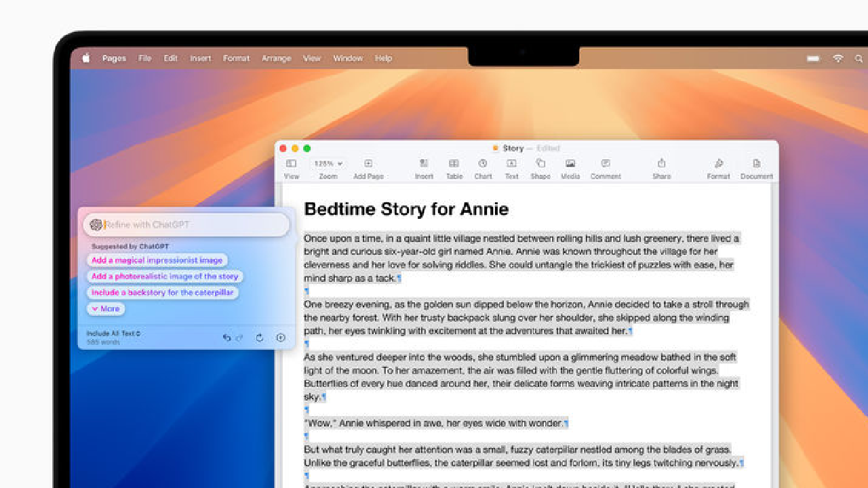The image size is (868, 488).
Task: Click the Share toolbar button
Action: [661, 169]
